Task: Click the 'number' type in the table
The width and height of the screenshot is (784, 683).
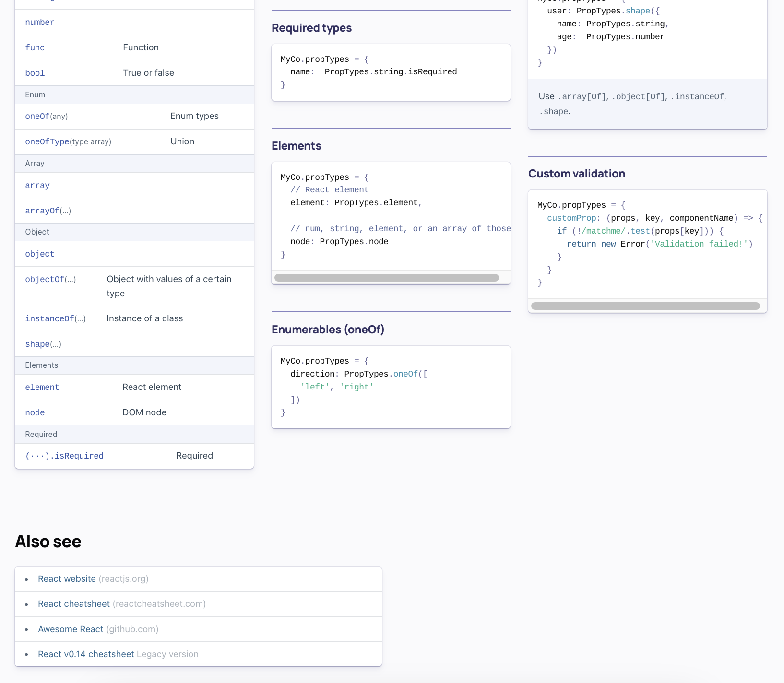Action: [40, 23]
